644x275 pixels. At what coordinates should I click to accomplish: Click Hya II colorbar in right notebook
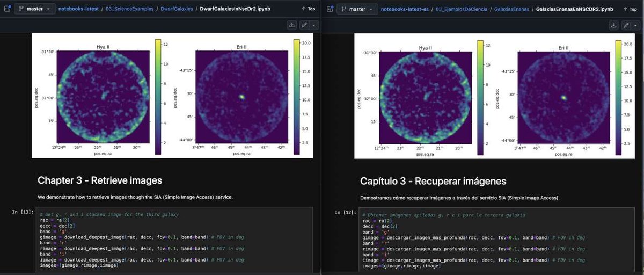[480, 97]
